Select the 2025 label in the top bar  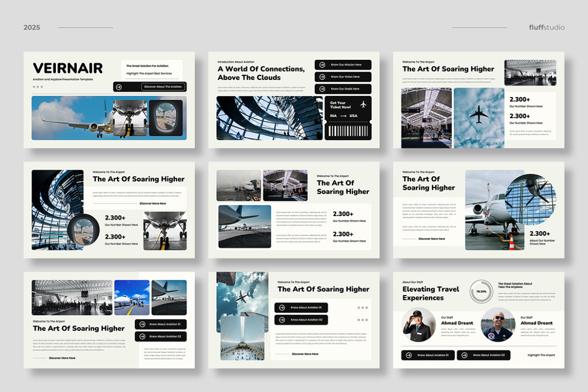(x=31, y=27)
